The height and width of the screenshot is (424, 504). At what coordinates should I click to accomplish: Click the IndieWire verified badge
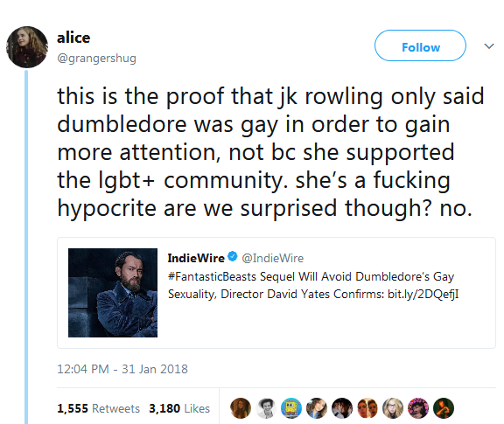tap(233, 257)
